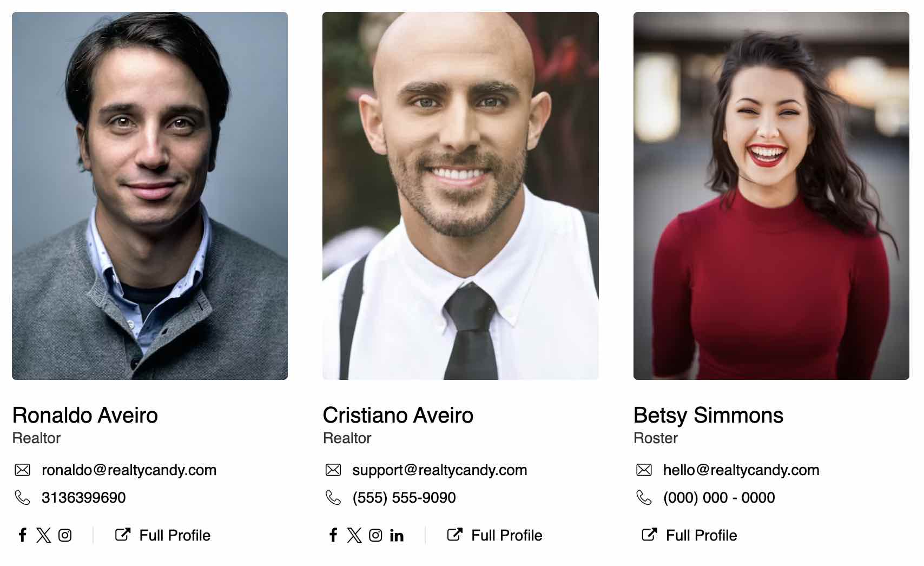Open Cristiano Aveiro's LinkedIn icon
This screenshot has width=924, height=566.
point(397,535)
